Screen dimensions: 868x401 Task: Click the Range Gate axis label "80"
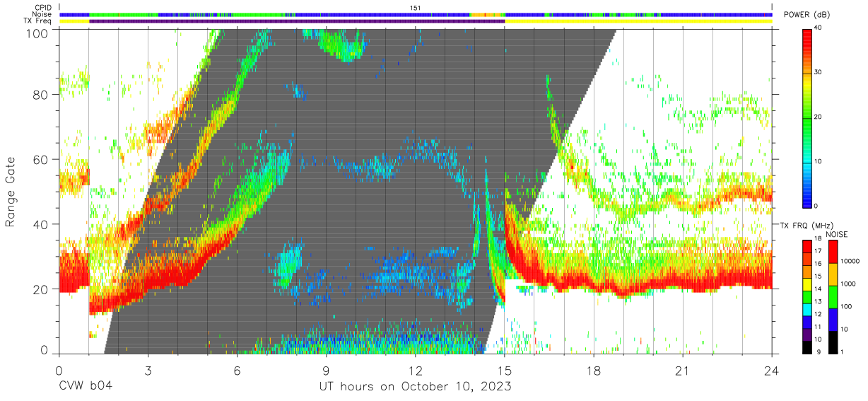[42, 95]
